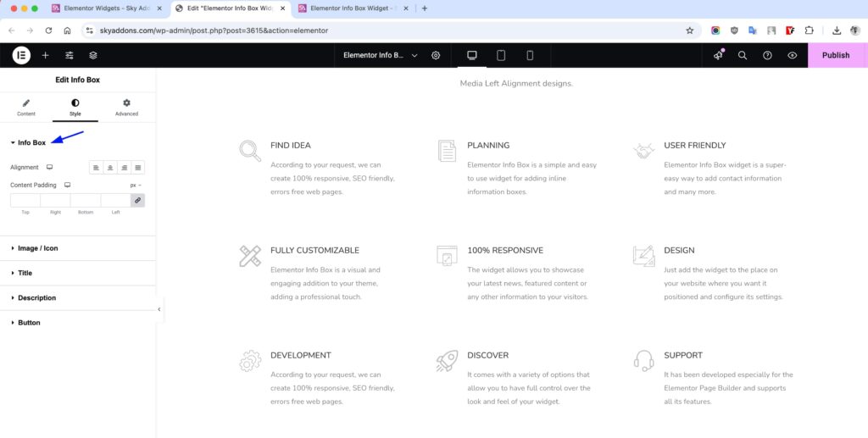868x438 pixels.
Task: Click the drafting icon beside DESIGN
Action: click(x=644, y=256)
